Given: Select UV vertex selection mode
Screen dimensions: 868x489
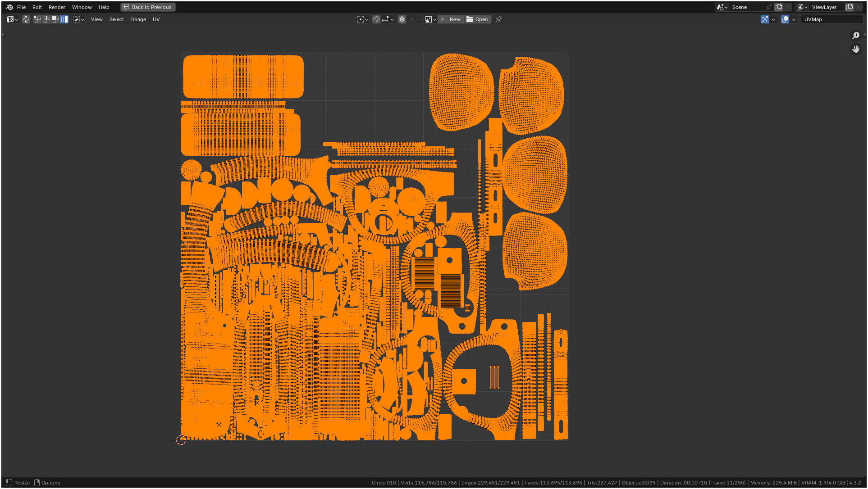Looking at the screenshot, I should pos(37,19).
